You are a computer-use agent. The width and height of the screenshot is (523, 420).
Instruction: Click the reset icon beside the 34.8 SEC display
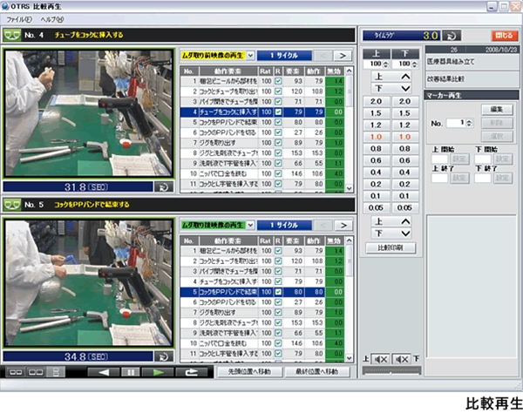point(164,356)
